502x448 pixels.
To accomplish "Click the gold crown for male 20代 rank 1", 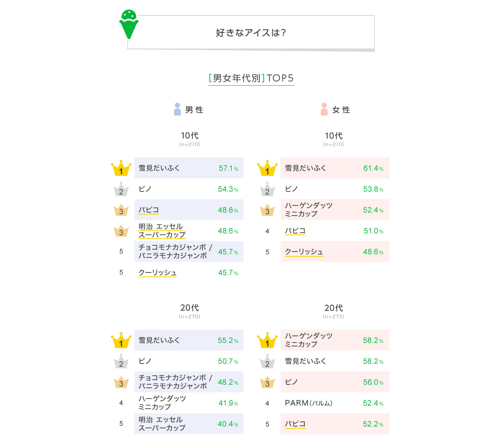I will tap(121, 340).
